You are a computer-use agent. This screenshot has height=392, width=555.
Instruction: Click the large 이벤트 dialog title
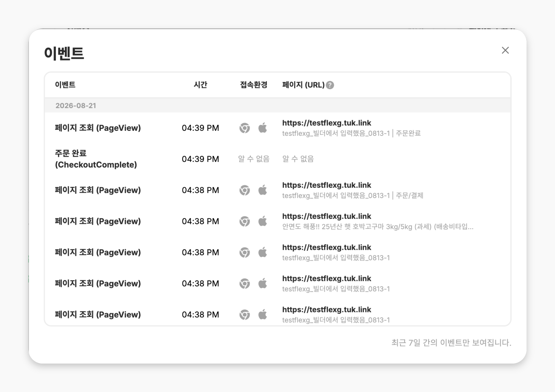coord(64,53)
